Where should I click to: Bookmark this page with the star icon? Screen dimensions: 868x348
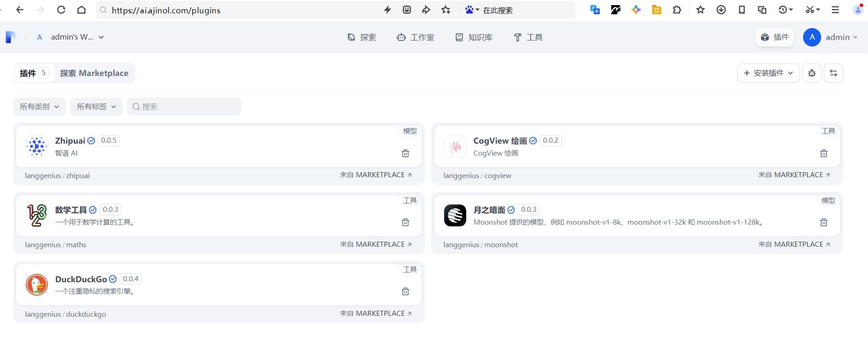(446, 10)
